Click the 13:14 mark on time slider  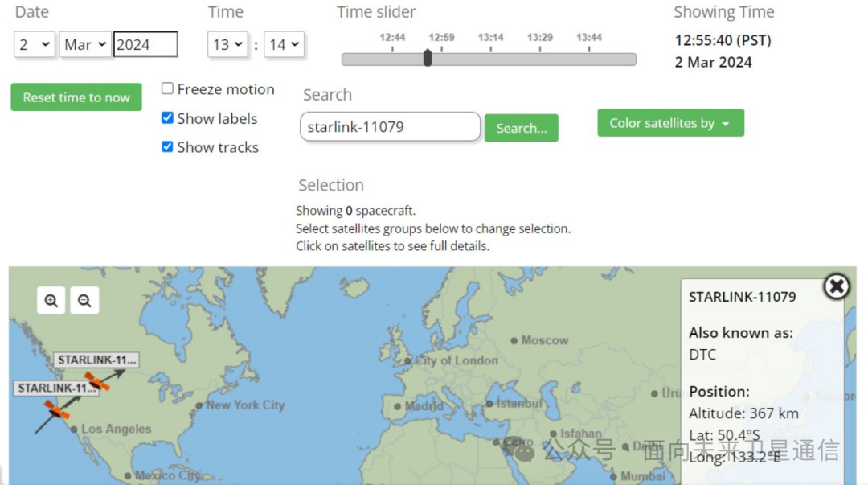[490, 38]
